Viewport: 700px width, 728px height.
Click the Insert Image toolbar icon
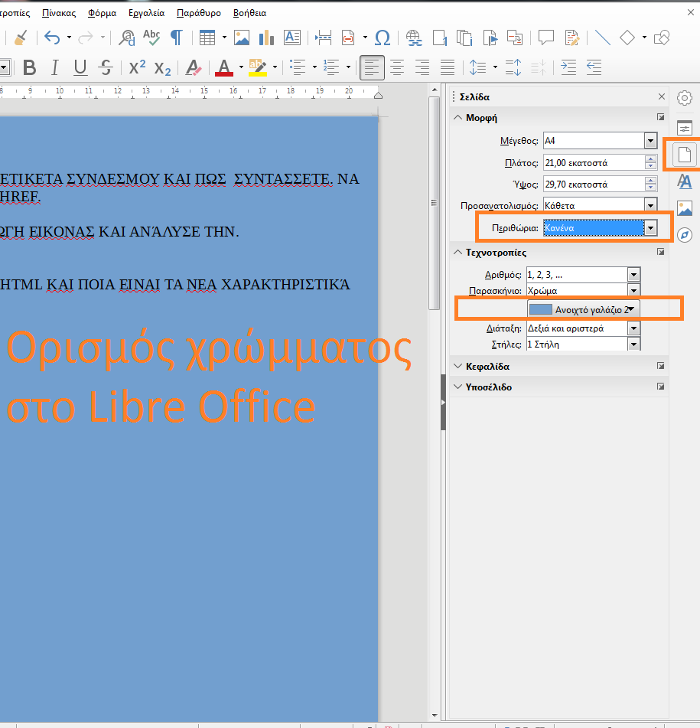pos(242,38)
